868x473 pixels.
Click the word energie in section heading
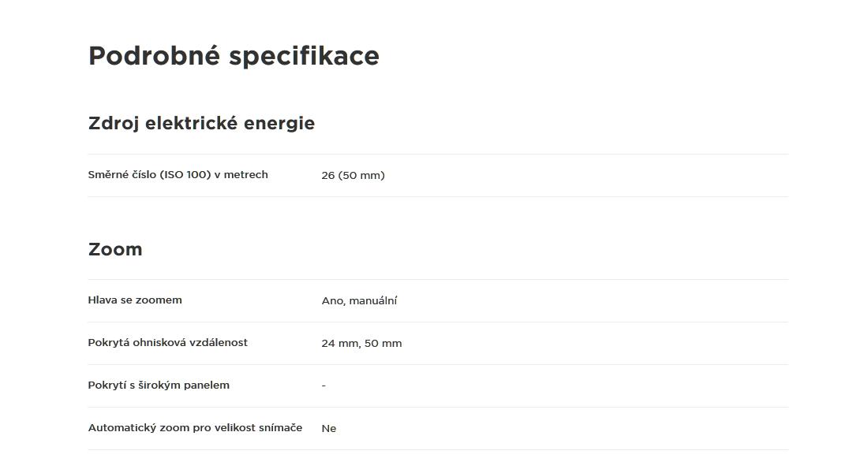[x=279, y=123]
